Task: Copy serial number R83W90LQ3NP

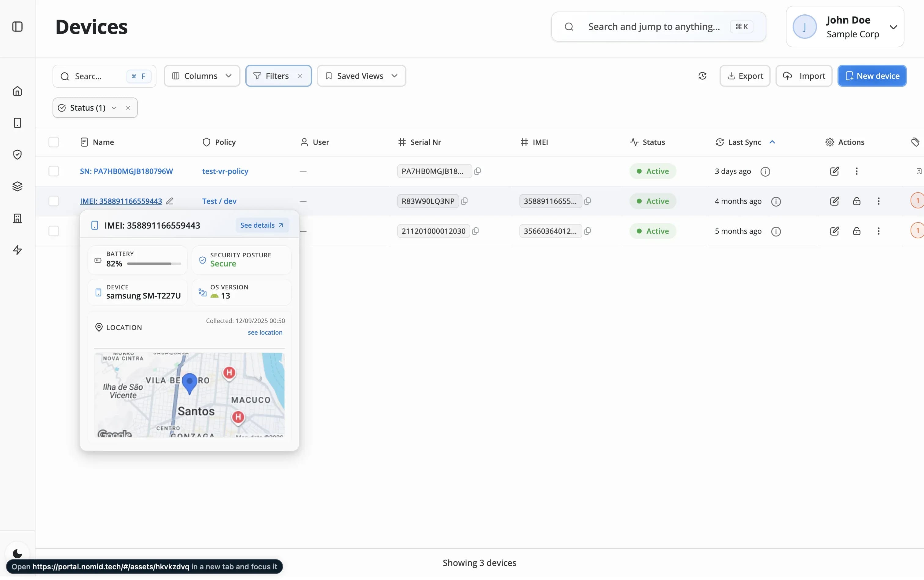Action: tap(464, 201)
